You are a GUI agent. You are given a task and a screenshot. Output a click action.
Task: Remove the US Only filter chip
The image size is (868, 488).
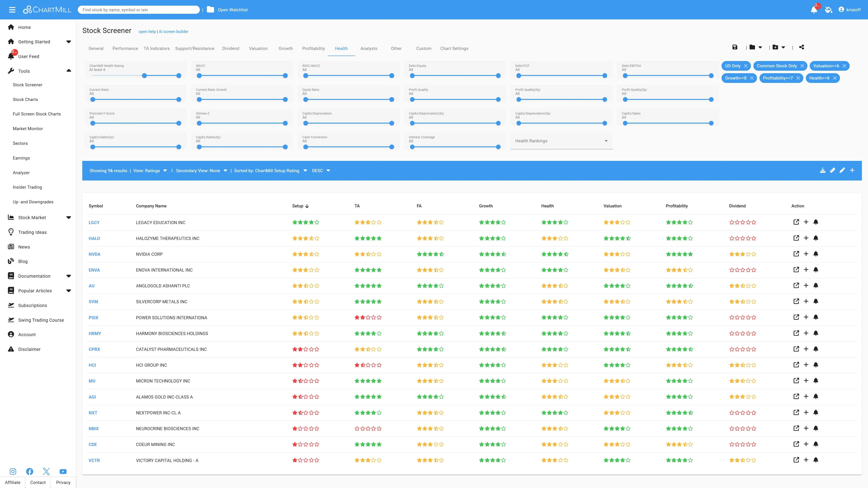[746, 66]
